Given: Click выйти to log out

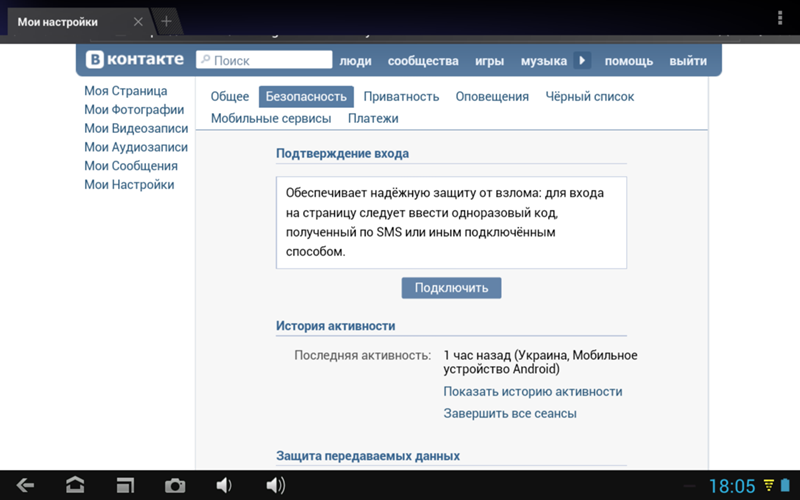Looking at the screenshot, I should coord(688,61).
